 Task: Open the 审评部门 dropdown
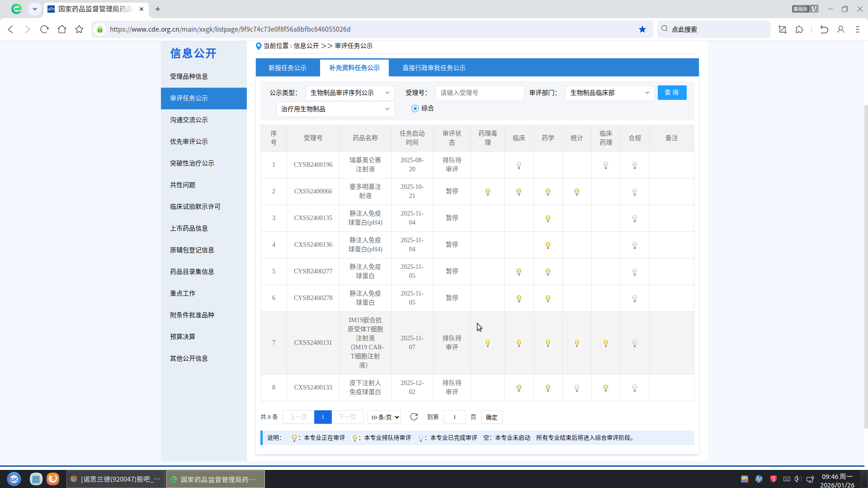pyautogui.click(x=609, y=93)
